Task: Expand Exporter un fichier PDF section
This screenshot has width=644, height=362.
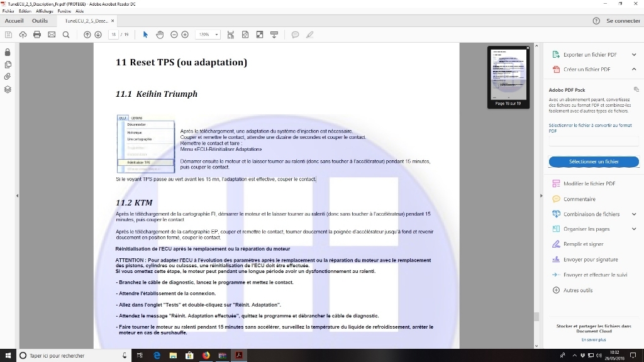Action: [x=634, y=55]
